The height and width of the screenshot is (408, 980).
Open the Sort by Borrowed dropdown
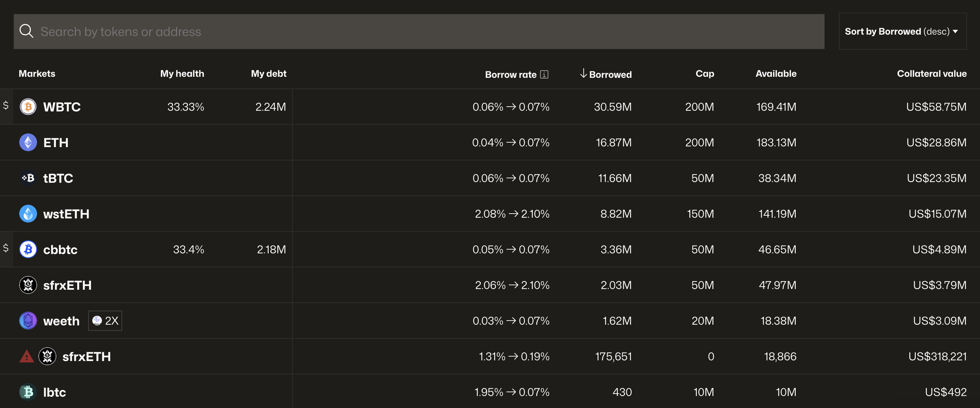pyautogui.click(x=902, y=32)
